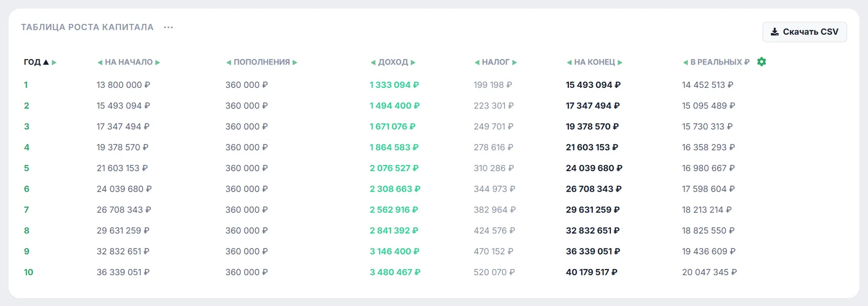This screenshot has height=306, width=868.
Task: Click tax value 249 701 ₽
Action: click(x=493, y=126)
